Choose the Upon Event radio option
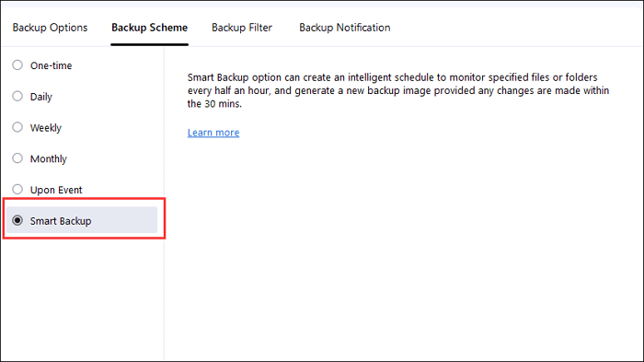The width and height of the screenshot is (644, 362). tap(17, 189)
